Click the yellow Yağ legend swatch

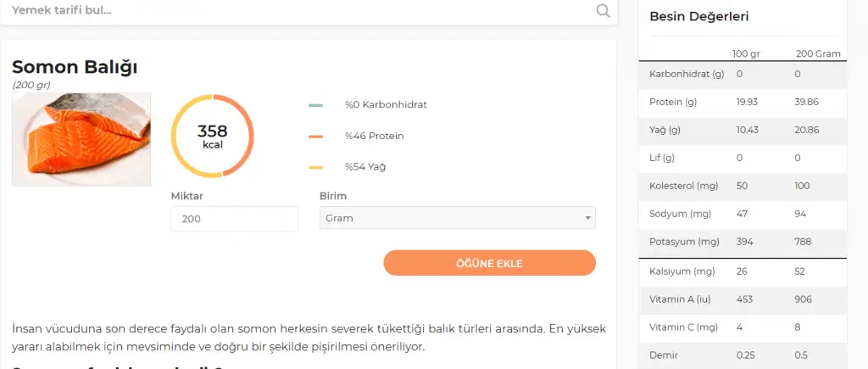315,167
